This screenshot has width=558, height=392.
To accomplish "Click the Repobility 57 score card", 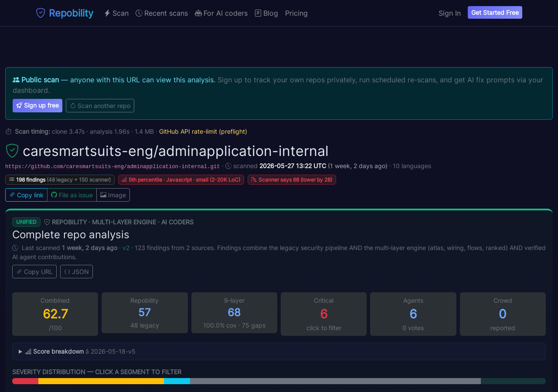I will [x=145, y=313].
